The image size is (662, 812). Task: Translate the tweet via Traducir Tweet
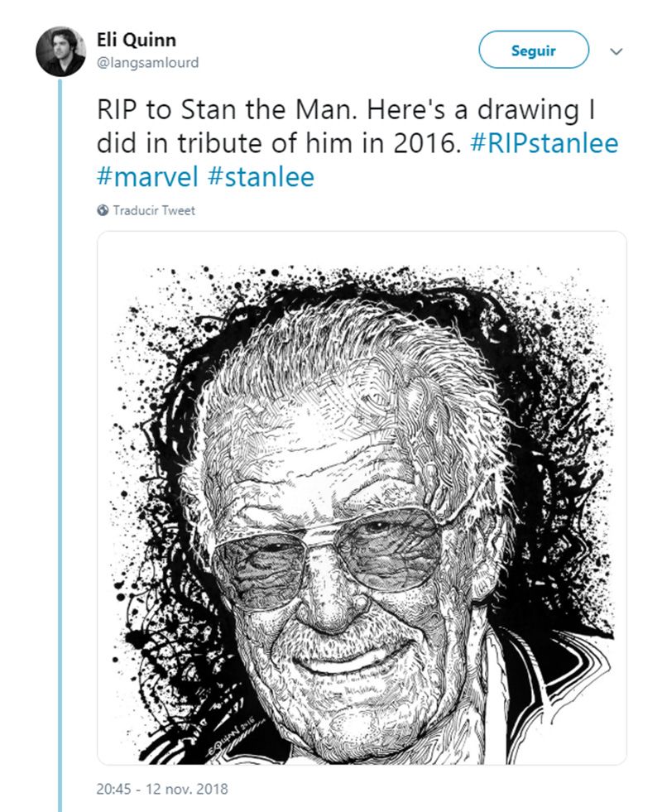coord(154,210)
